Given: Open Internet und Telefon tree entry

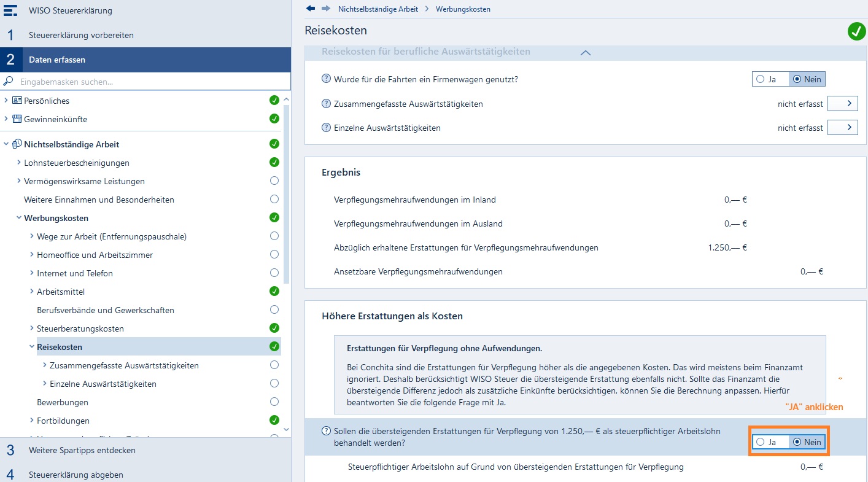Looking at the screenshot, I should click(75, 273).
